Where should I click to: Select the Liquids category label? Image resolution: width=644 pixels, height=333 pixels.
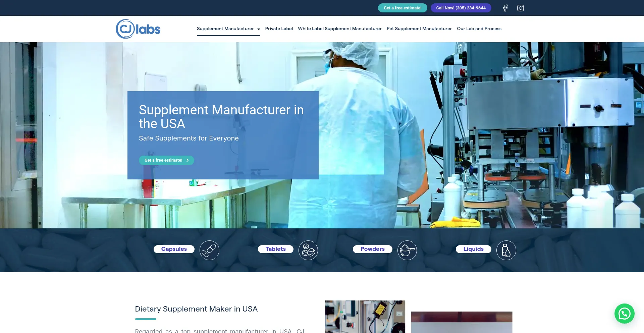(473, 249)
